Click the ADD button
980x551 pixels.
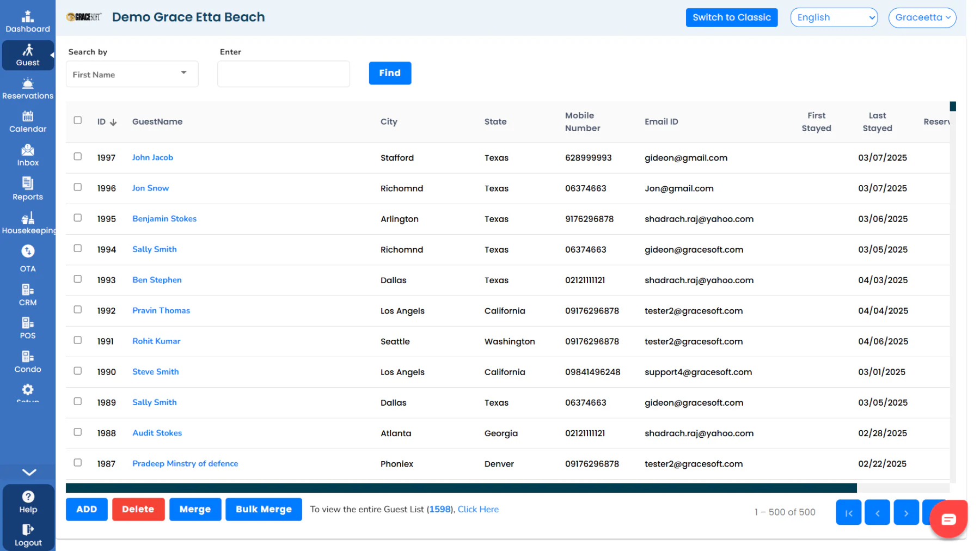coord(87,510)
